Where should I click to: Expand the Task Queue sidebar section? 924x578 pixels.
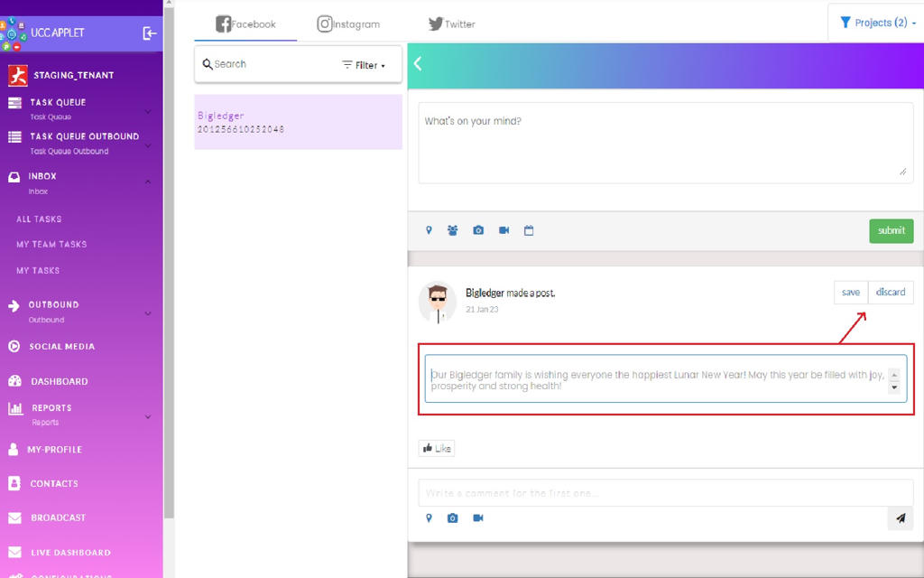(x=148, y=111)
